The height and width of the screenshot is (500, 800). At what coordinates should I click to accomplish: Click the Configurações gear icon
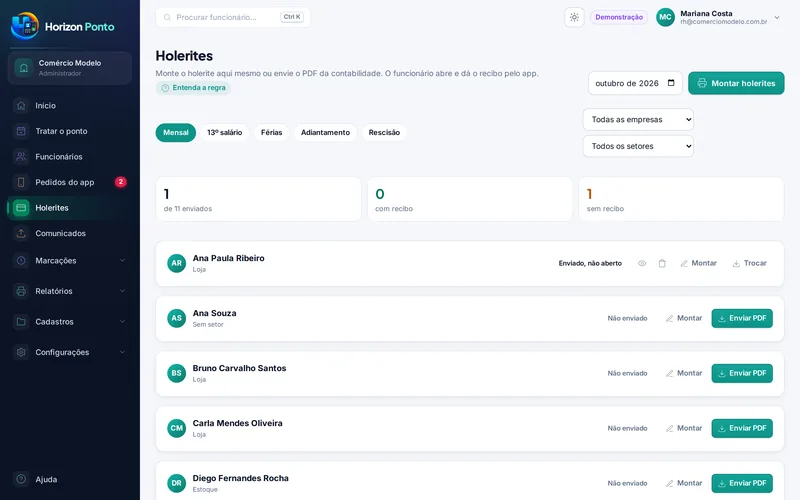click(x=21, y=352)
